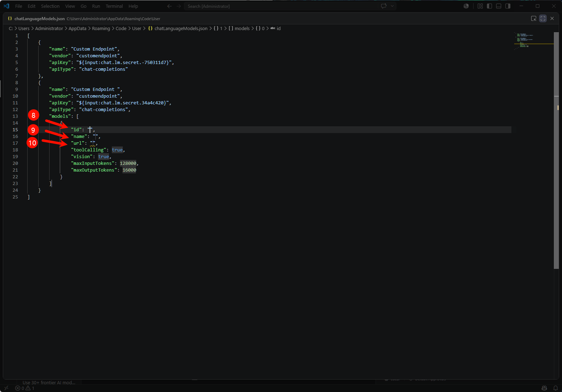Close the chatLanguageModels.json modal editor
Screen dimensions: 562x392
tap(552, 18)
